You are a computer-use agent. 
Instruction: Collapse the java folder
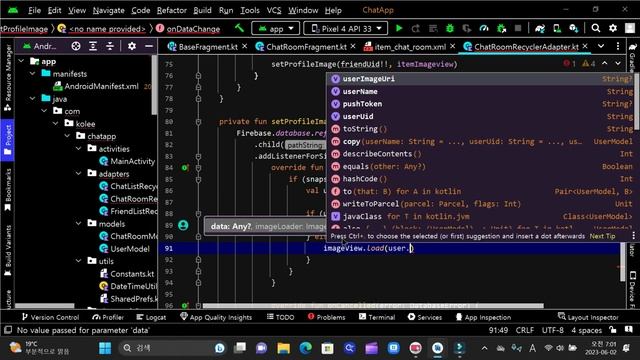click(x=33, y=99)
